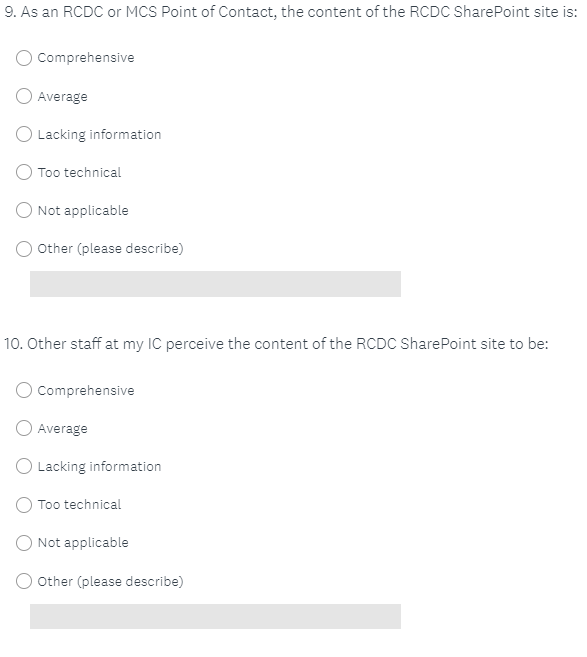Screen dimensions: 587x657
Task: Select Comprehensive for question 9
Action: [x=24, y=58]
